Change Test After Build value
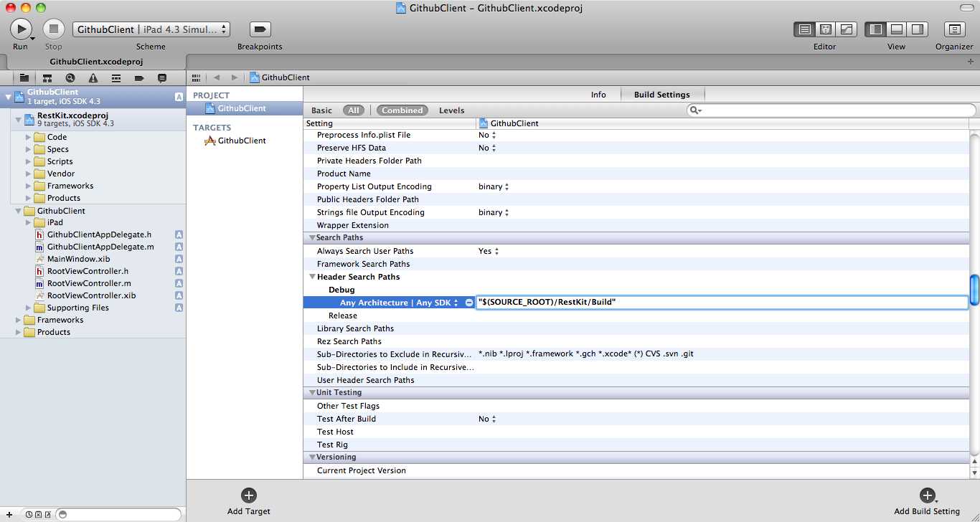 [487, 419]
